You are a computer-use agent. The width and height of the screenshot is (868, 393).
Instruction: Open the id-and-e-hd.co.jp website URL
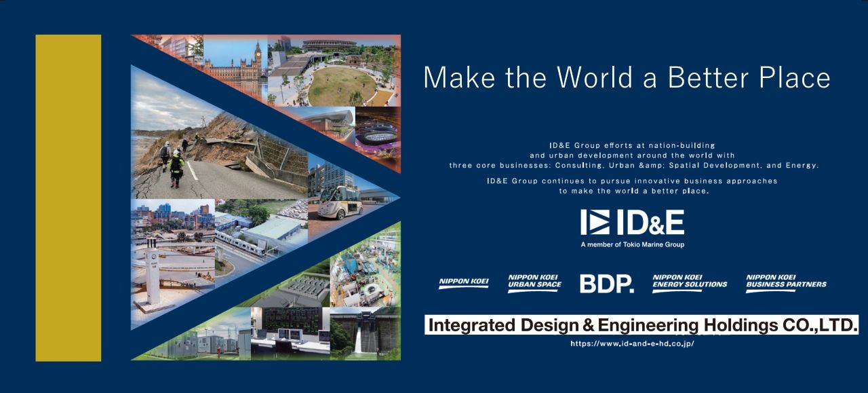pyautogui.click(x=632, y=344)
